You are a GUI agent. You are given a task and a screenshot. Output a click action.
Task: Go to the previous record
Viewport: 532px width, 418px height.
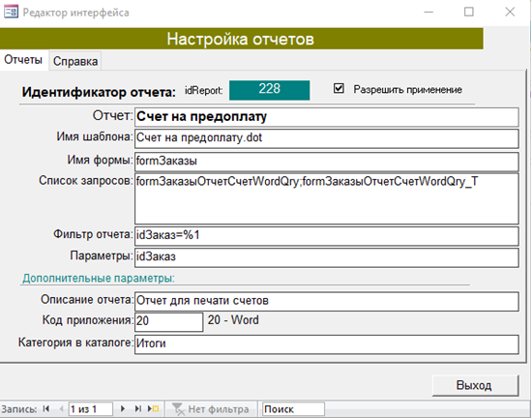(61, 409)
